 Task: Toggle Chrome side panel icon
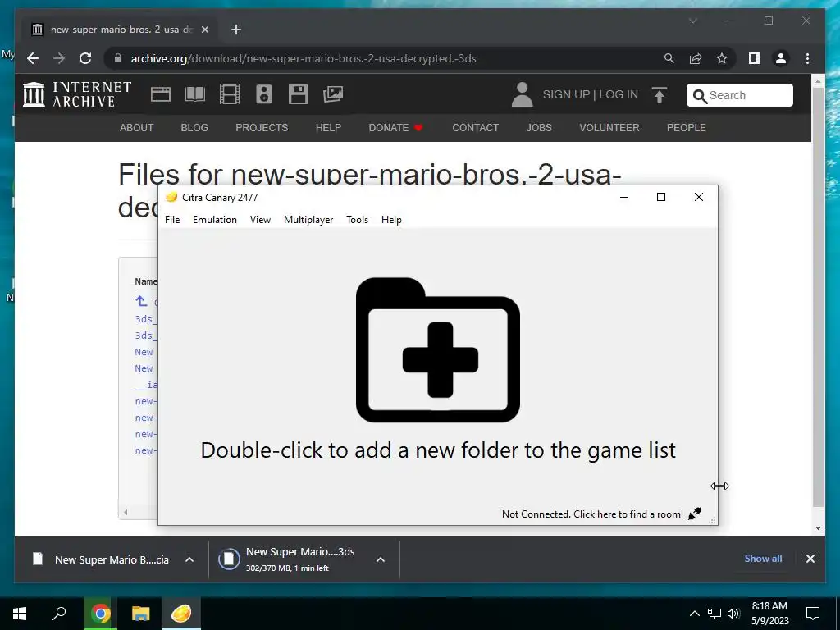tap(755, 58)
